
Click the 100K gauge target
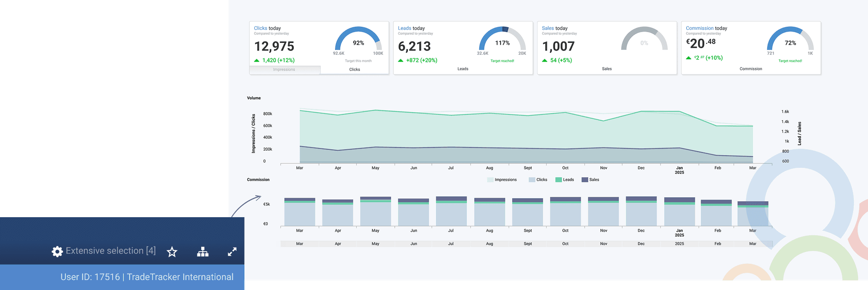point(378,53)
